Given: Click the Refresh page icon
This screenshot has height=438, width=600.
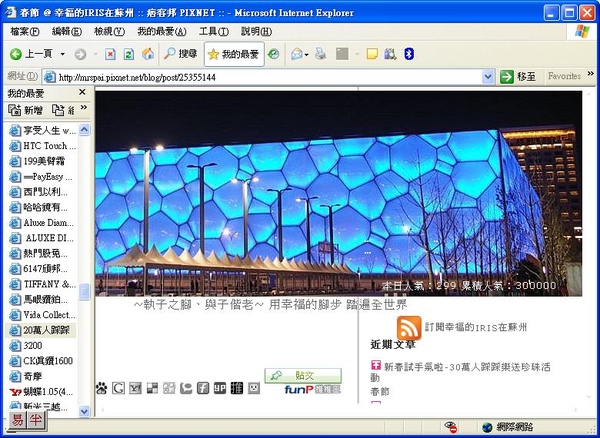Looking at the screenshot, I should (129, 54).
